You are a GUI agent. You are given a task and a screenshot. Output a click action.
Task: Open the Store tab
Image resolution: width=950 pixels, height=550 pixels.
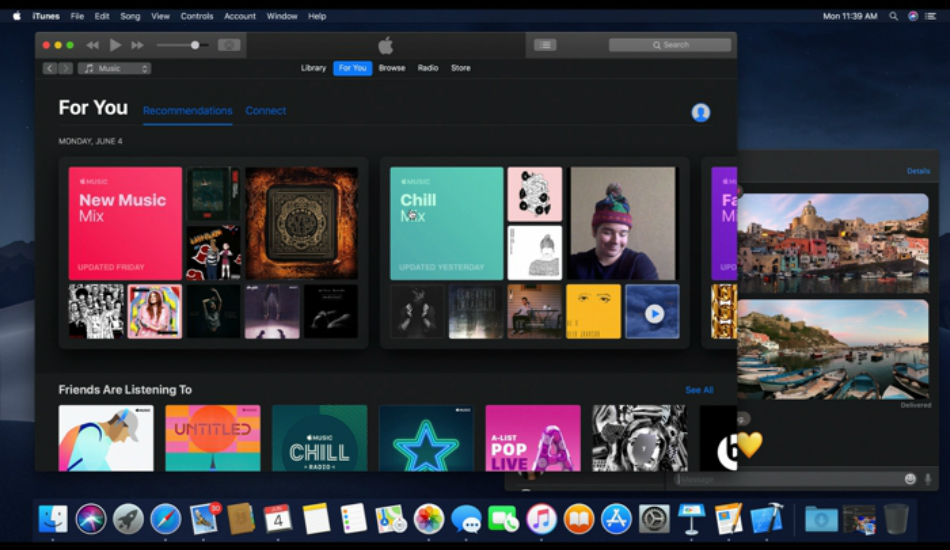coord(460,68)
